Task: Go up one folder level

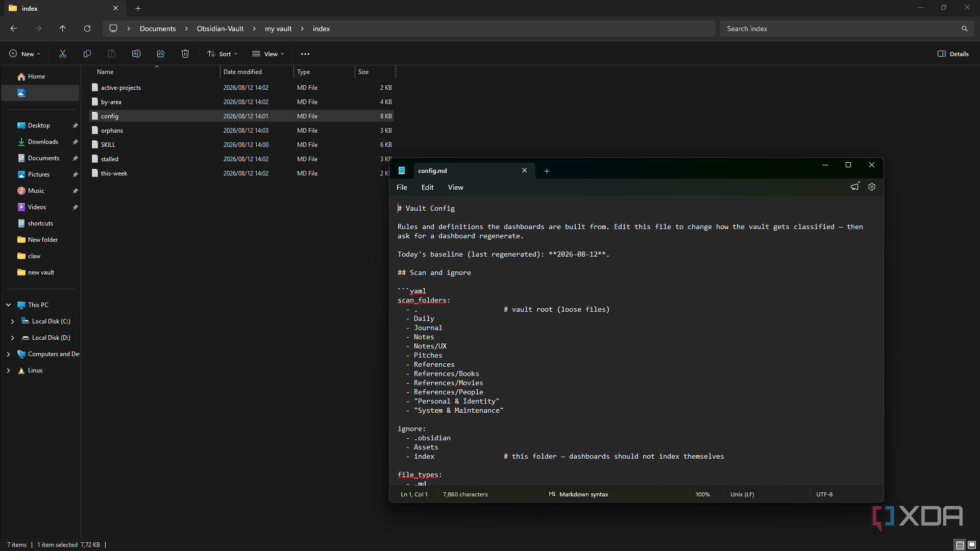Action: pyautogui.click(x=63, y=29)
